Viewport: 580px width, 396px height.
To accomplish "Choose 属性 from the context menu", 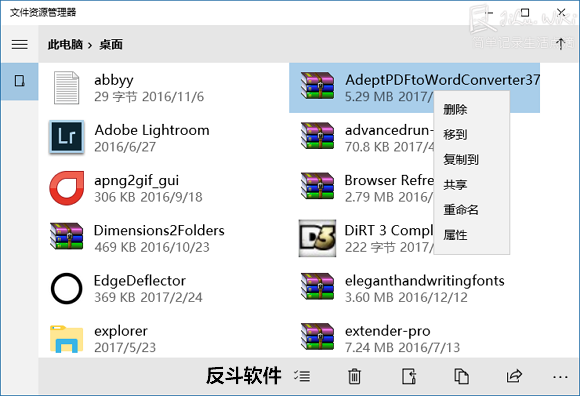I will pyautogui.click(x=455, y=235).
